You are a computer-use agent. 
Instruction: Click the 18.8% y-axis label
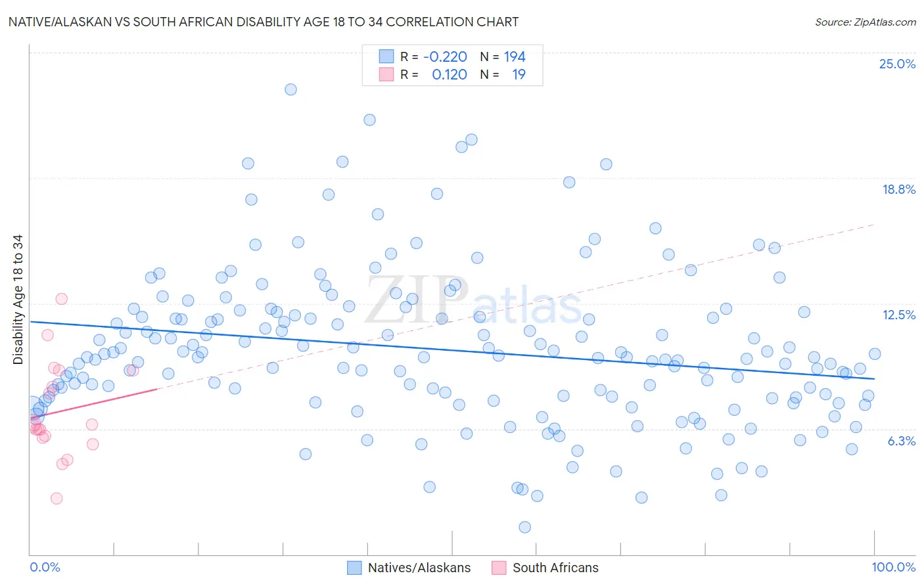[898, 189]
